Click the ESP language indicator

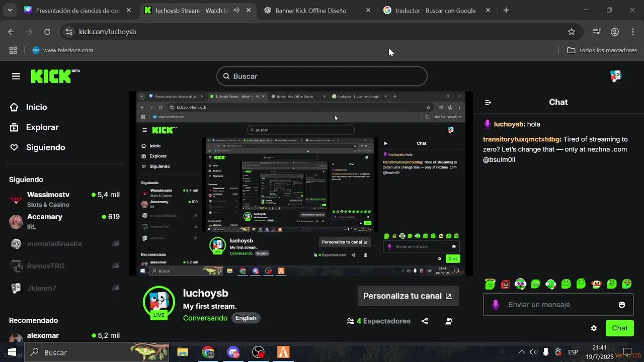[x=573, y=352]
